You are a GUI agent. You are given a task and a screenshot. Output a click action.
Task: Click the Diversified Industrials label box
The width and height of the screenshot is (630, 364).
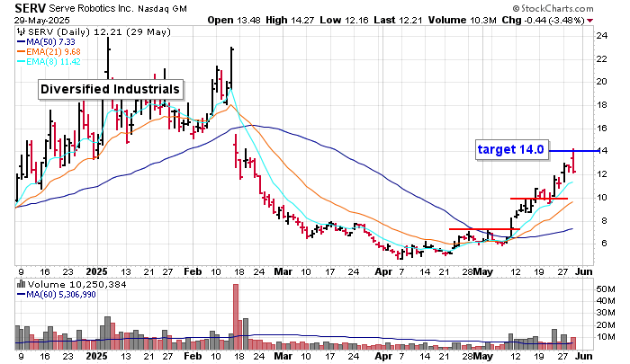click(x=111, y=90)
